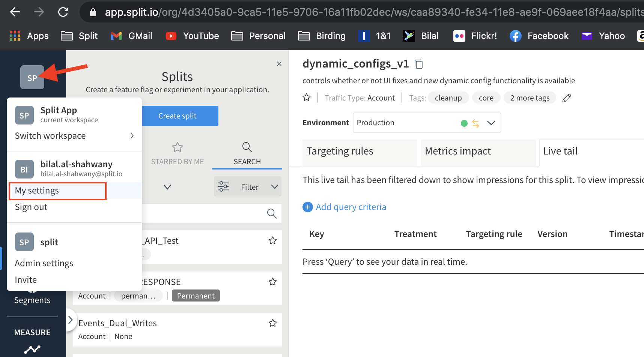Star the Events_Dual_Writes split

pyautogui.click(x=273, y=323)
